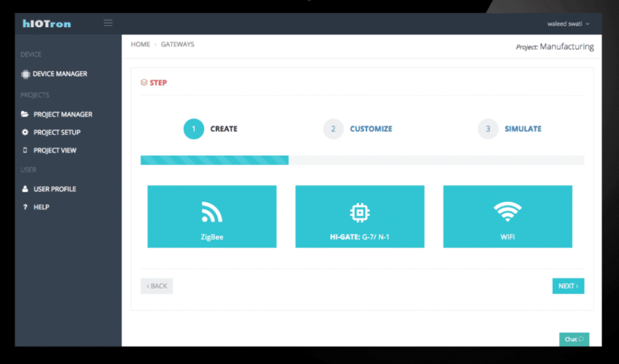Viewport: 619px width, 364px height.
Task: Switch to the SIMULATE step
Action: coord(522,129)
